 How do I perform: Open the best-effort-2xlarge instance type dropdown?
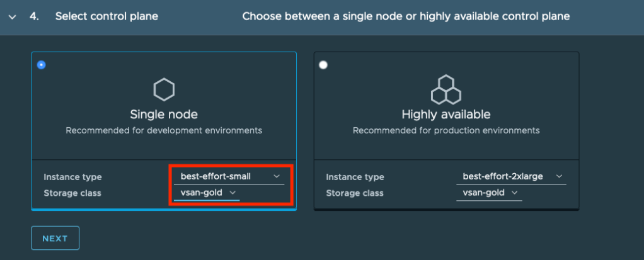[x=510, y=176]
